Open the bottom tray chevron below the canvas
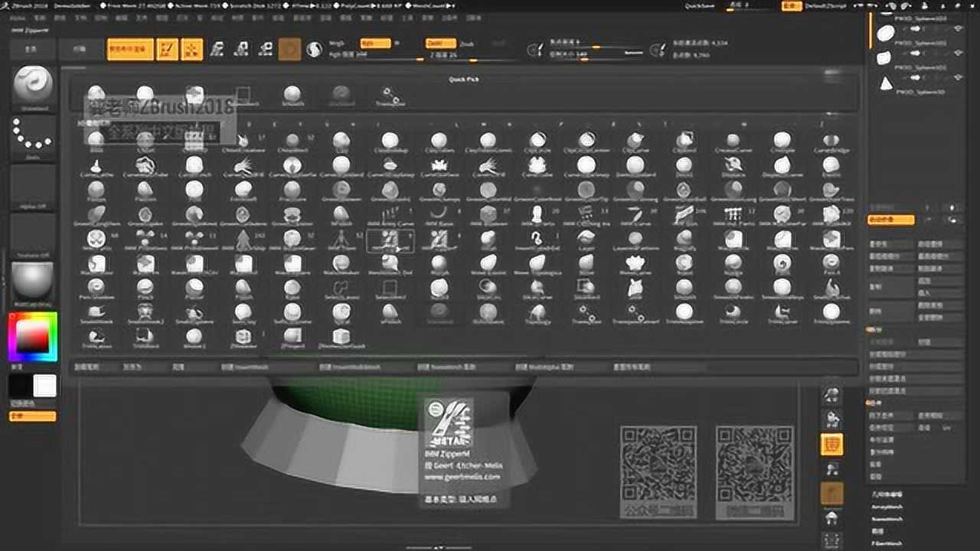This screenshot has width=980, height=551. 436,546
